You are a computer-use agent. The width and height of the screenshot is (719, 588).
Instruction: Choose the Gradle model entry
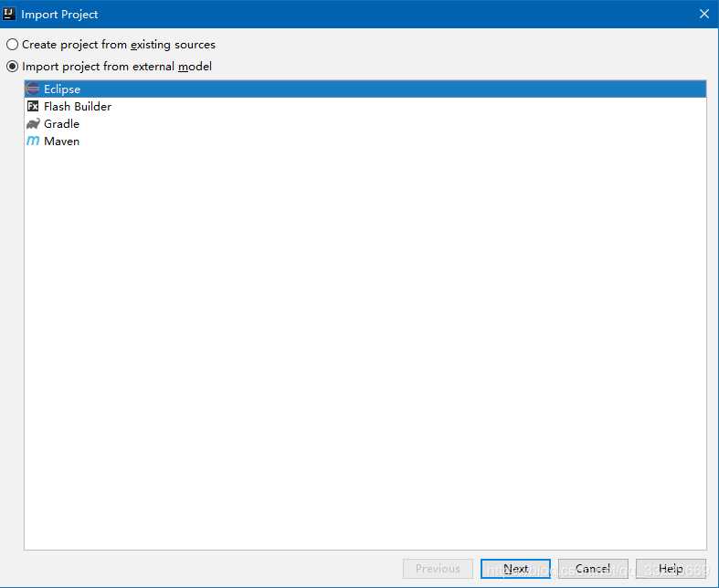point(365,124)
